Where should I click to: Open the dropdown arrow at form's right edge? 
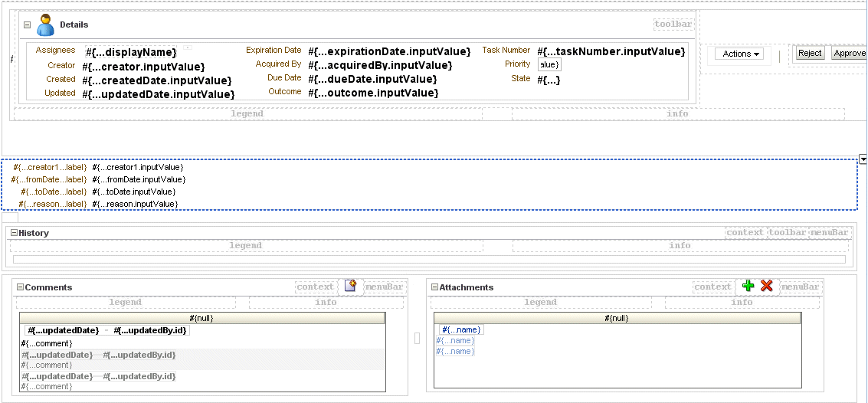(x=863, y=159)
